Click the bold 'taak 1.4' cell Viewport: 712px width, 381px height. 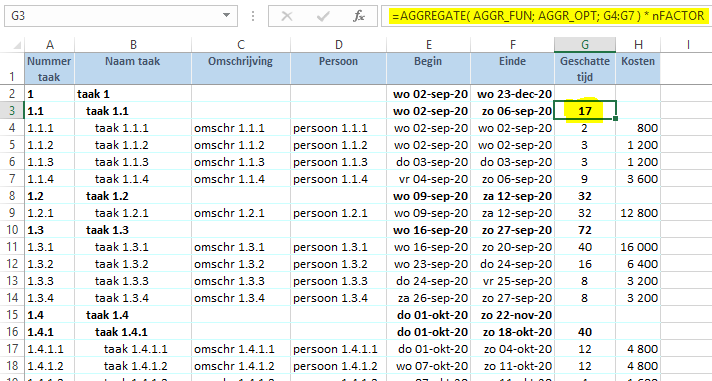(133, 315)
